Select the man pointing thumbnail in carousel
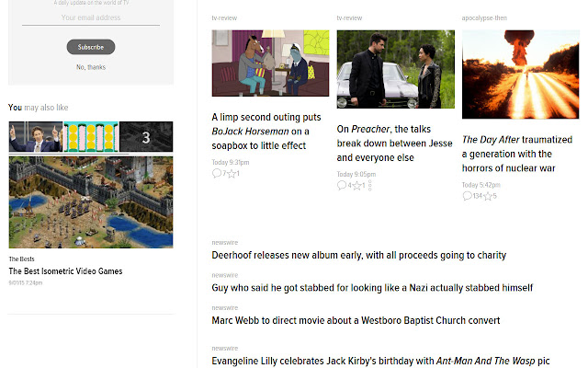Image resolution: width=588 pixels, height=368 pixels. pyautogui.click(x=36, y=137)
